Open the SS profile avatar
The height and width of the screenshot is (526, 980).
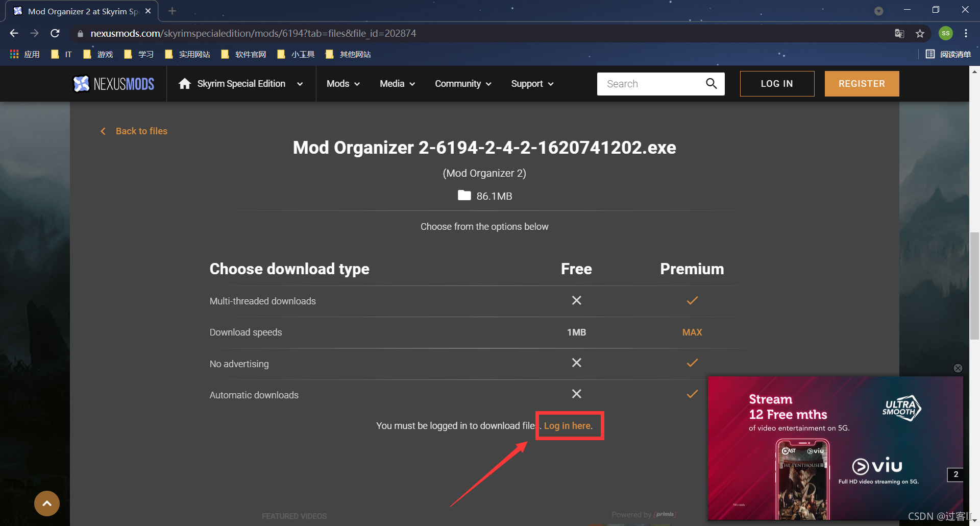click(x=946, y=33)
